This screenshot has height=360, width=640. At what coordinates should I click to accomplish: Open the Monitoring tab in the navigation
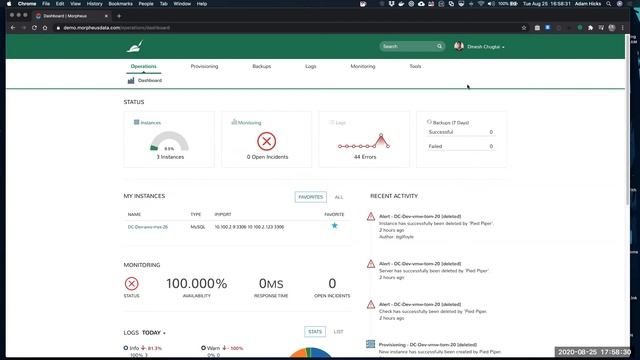(x=363, y=66)
